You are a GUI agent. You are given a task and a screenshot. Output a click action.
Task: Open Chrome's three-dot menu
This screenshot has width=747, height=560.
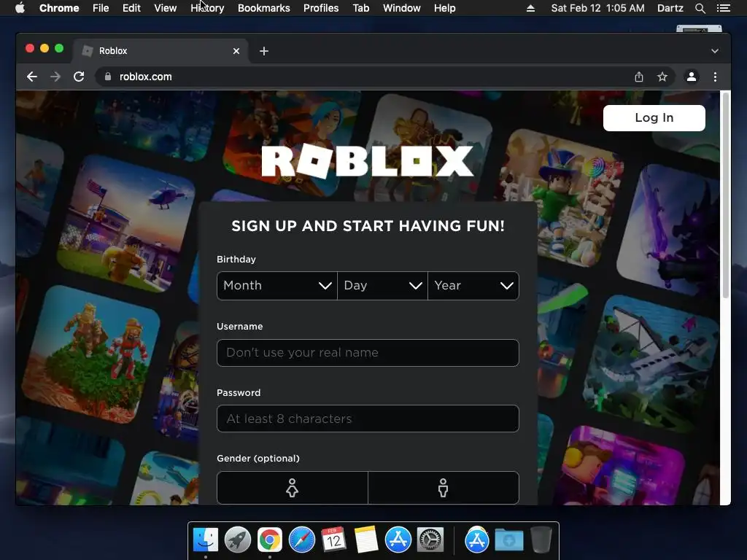coord(715,77)
